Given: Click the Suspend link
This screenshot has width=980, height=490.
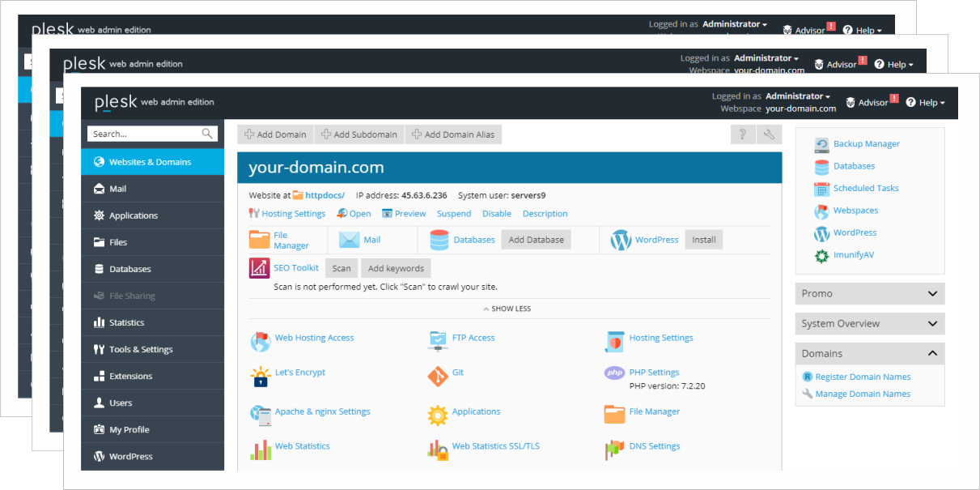Looking at the screenshot, I should (x=454, y=214).
